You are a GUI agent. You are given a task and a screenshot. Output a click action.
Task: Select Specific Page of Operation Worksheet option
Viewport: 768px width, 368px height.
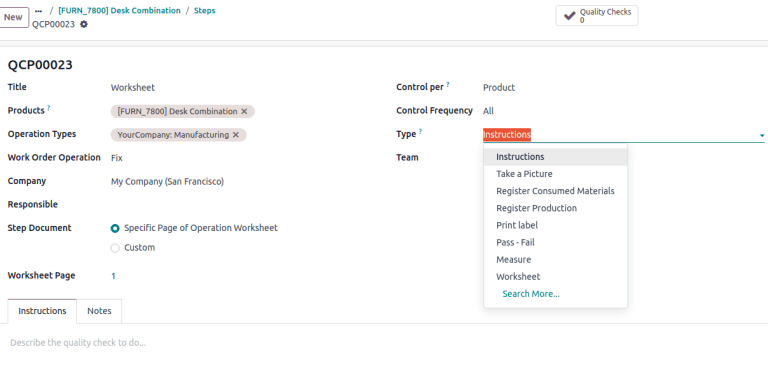pos(115,228)
